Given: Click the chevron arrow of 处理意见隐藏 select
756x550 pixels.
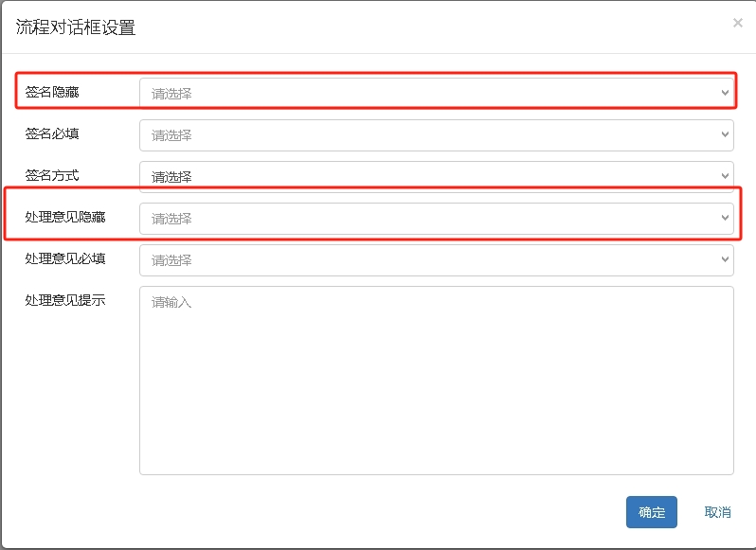Looking at the screenshot, I should click(725, 219).
